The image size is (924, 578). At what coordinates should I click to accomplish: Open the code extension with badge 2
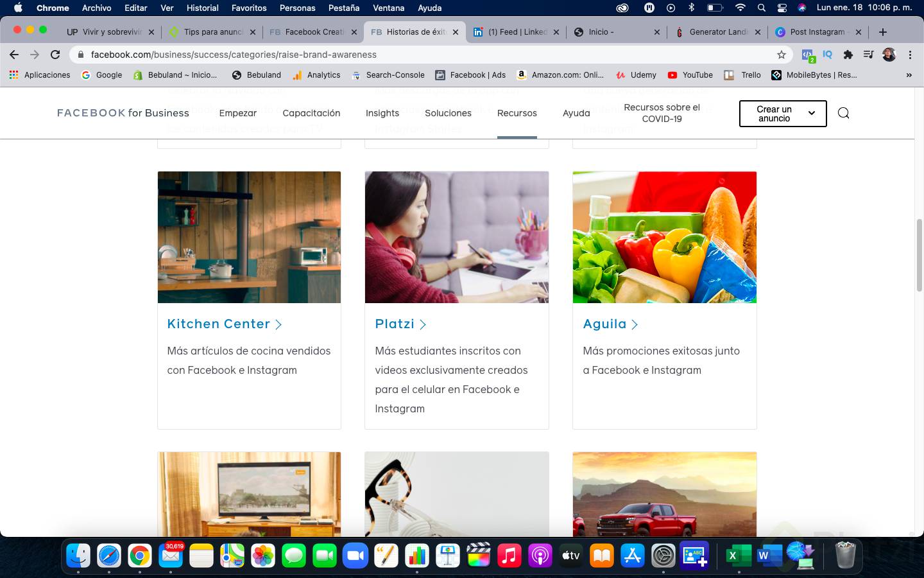click(808, 55)
